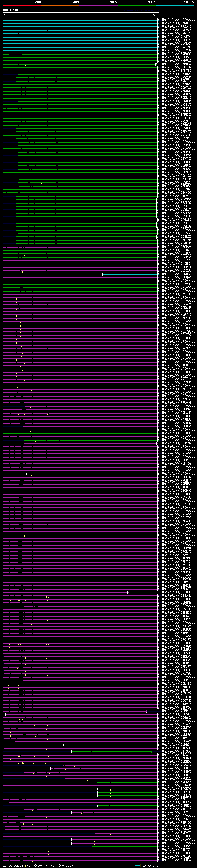Select the UniRef100_B9FCT7 label
Image resolution: width=197 pixels, height=868 pixels.
[177, 131]
